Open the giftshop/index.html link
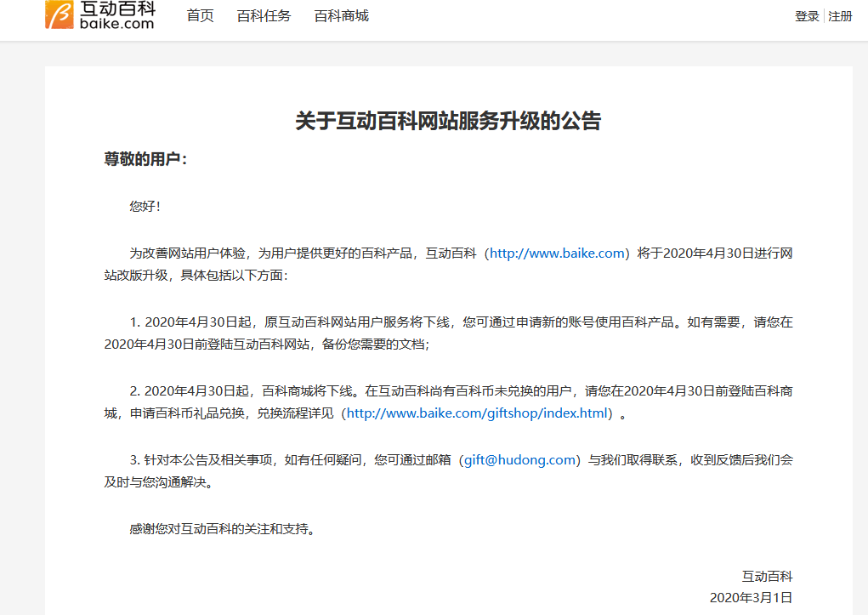This screenshot has height=615, width=868. point(477,413)
